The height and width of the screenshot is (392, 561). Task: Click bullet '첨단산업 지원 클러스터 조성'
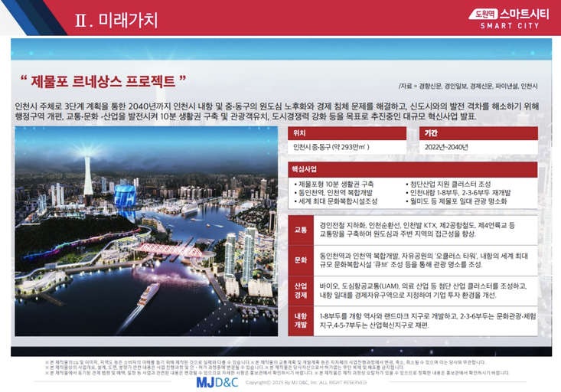[448, 185]
